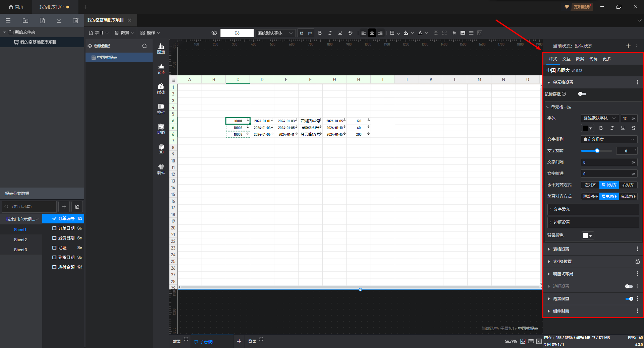Click the delete trash icon in file toolbar
644x348 pixels.
point(76,20)
